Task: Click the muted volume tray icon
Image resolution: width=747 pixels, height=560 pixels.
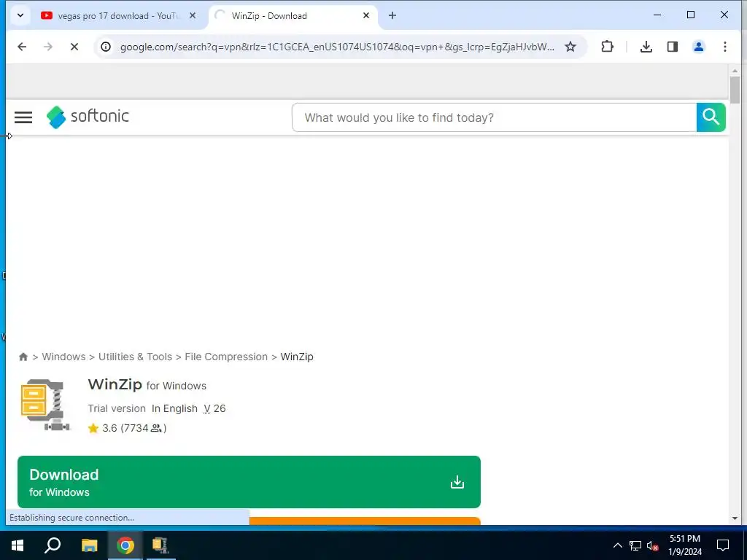Action: (653, 545)
